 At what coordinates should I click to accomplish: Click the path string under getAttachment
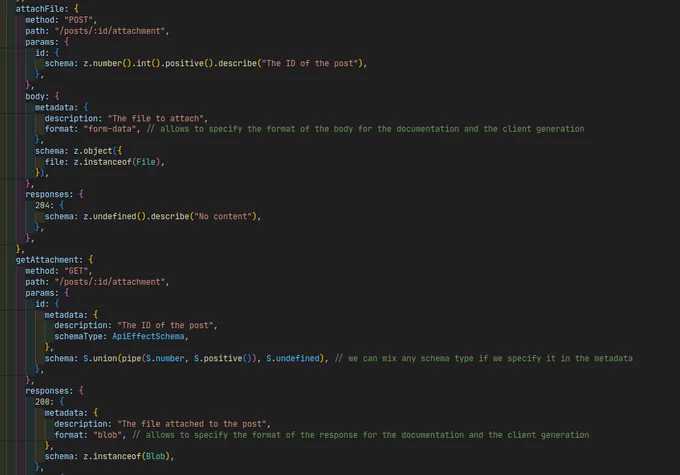[x=110, y=282]
